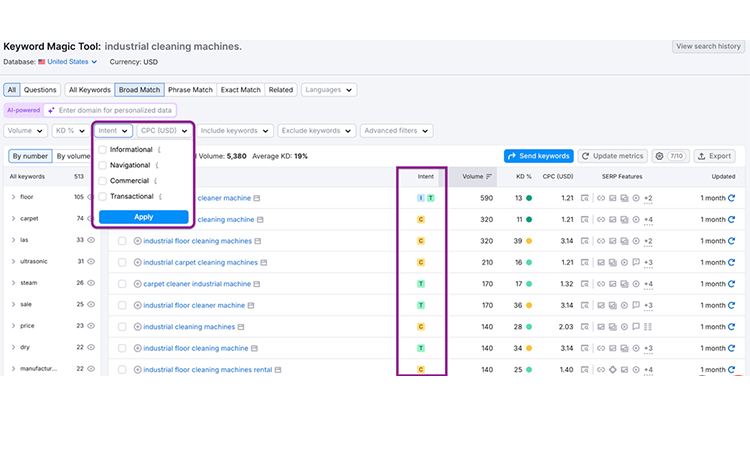Open the Languages dropdown
The image size is (750, 450).
click(329, 90)
